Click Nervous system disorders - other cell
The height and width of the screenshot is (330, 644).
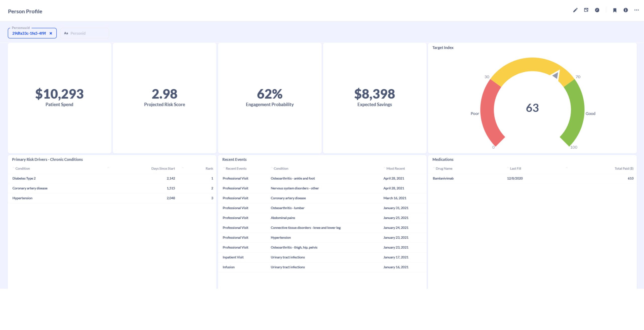(295, 188)
